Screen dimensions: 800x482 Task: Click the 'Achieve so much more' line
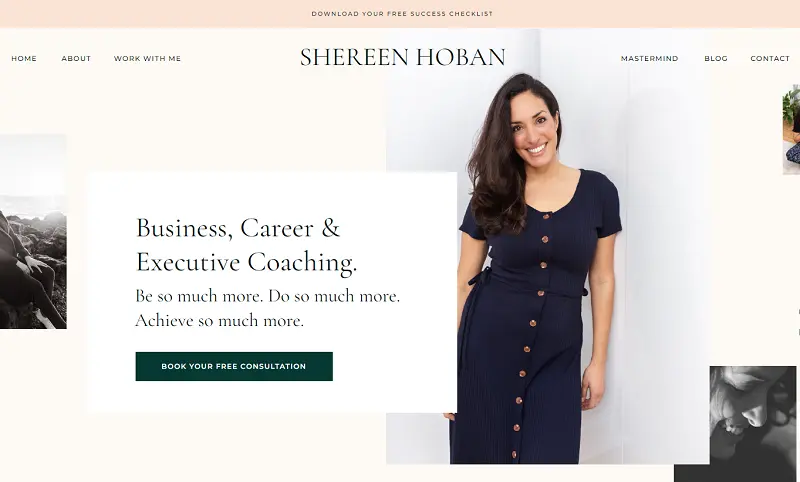(219, 320)
